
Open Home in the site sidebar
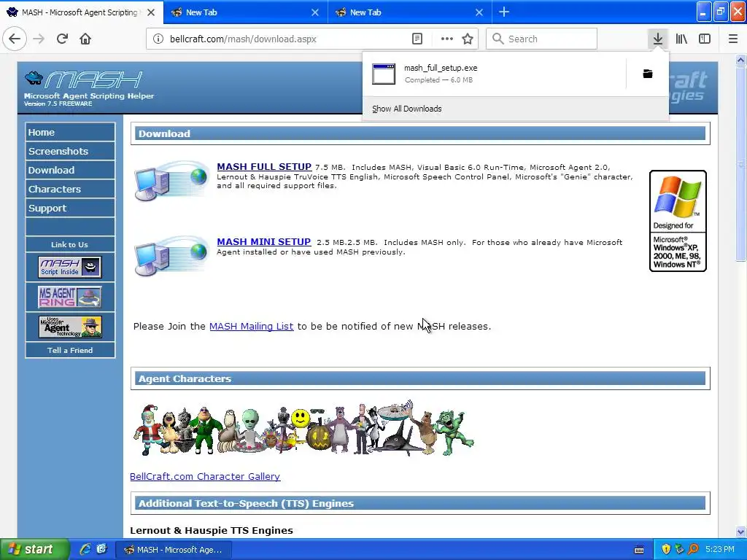pyautogui.click(x=70, y=133)
